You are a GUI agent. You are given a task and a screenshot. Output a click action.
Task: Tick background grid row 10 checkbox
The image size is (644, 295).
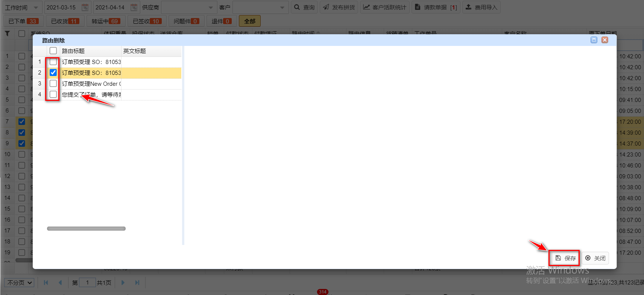22,154
